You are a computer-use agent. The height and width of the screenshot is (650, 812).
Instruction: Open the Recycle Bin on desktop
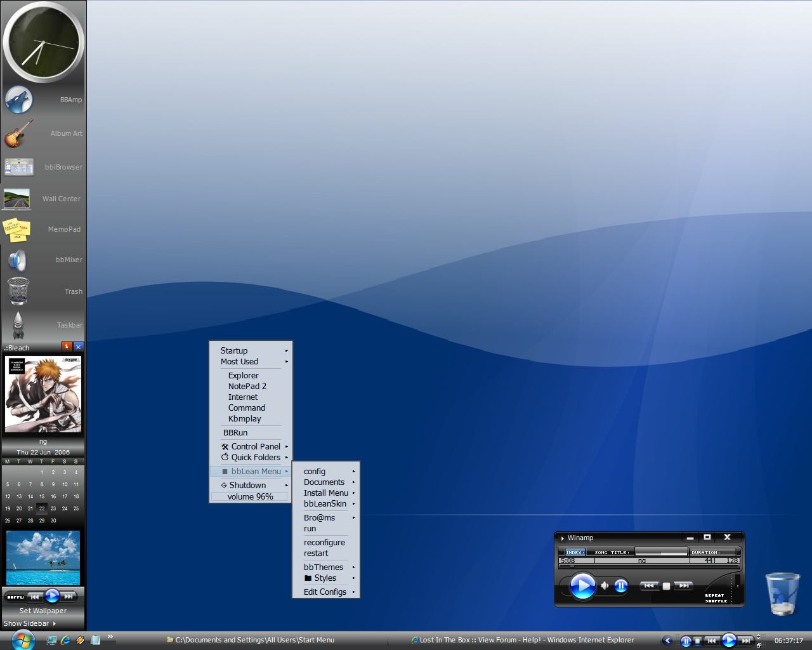pyautogui.click(x=782, y=594)
